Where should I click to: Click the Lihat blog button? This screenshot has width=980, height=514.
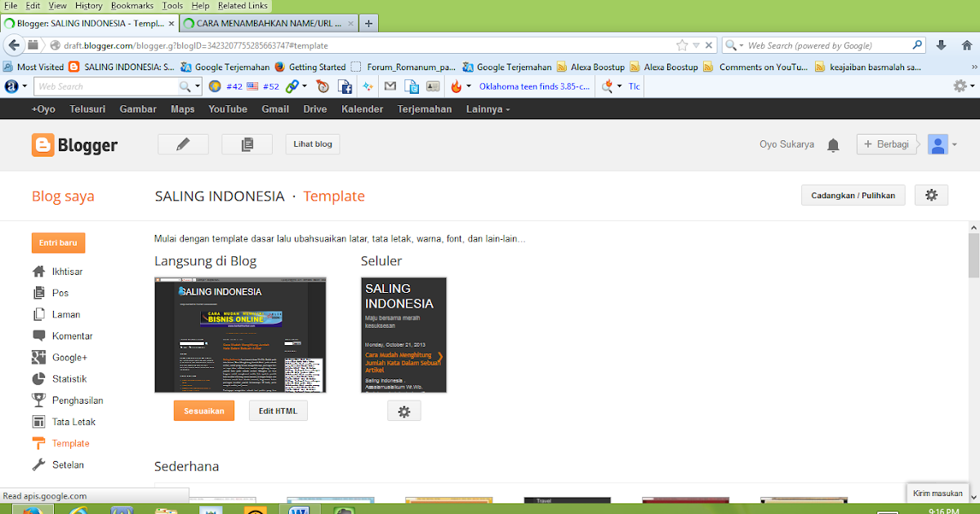tap(313, 144)
